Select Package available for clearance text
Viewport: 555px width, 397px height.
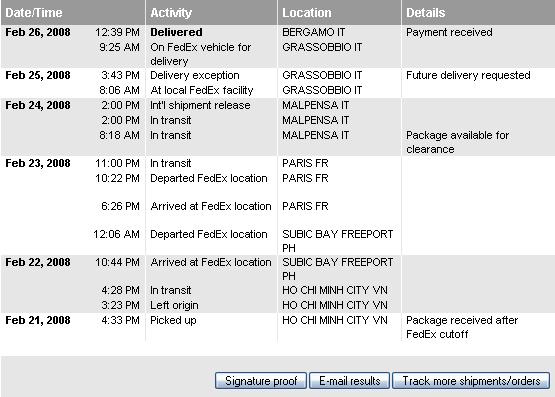pos(457,142)
